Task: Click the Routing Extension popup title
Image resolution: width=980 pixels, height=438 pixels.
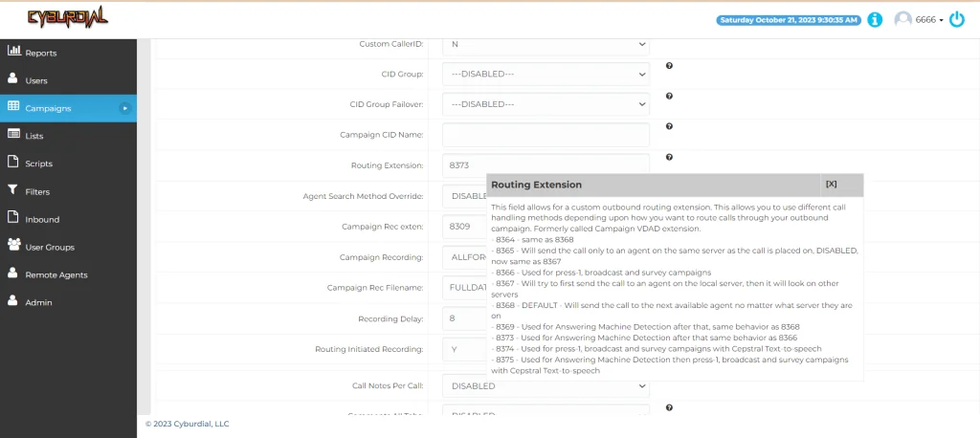Action: coord(536,185)
